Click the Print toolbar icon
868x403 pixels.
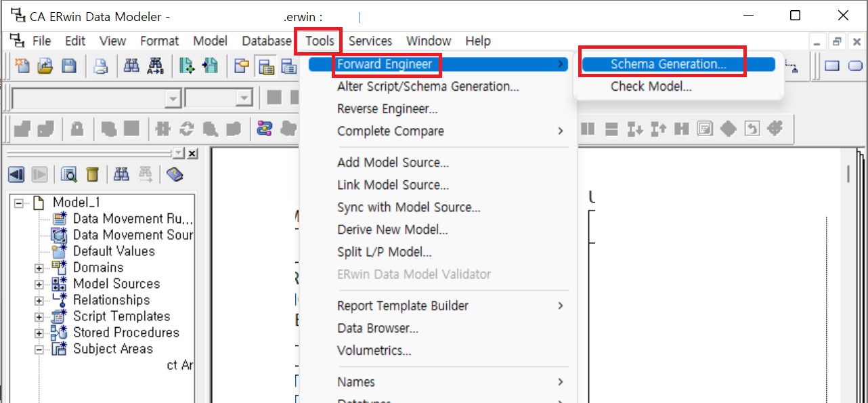tap(100, 66)
